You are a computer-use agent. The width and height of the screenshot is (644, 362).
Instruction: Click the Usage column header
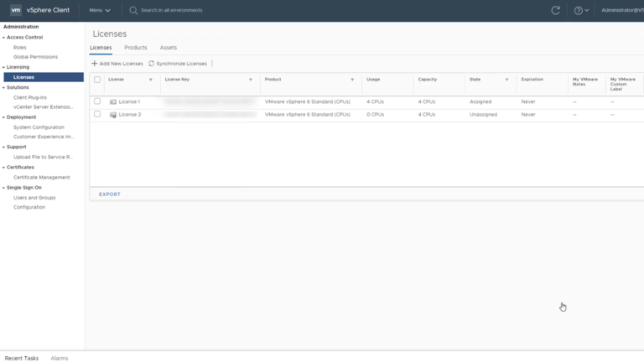tap(373, 80)
